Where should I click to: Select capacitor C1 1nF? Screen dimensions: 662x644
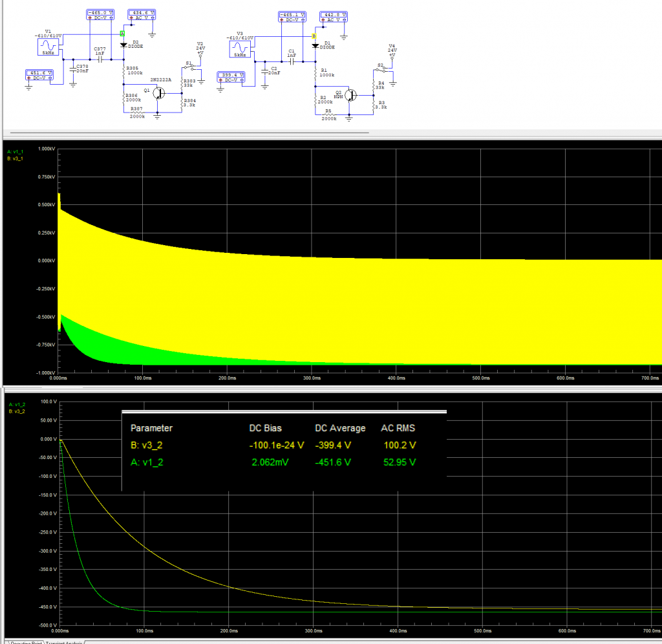292,61
